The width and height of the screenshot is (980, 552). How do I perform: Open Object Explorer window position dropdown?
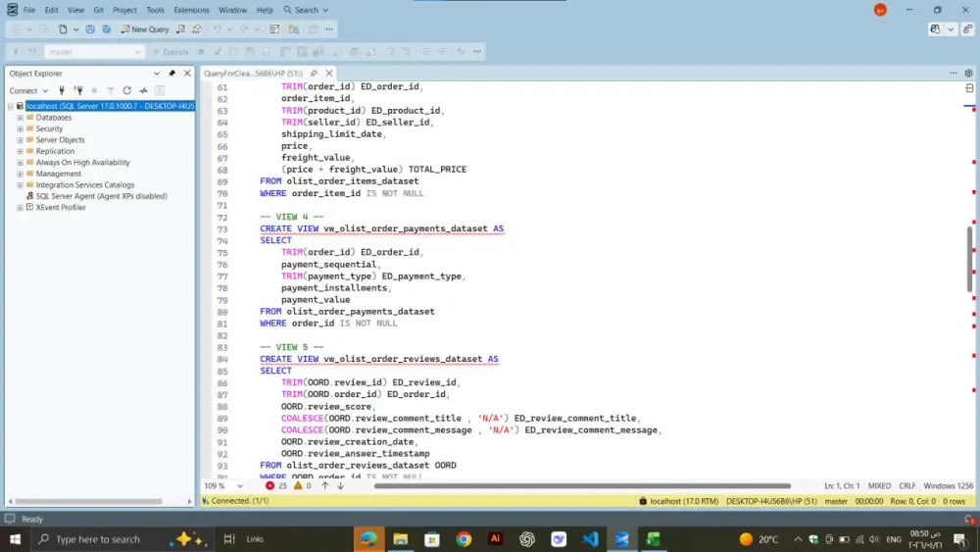(x=156, y=74)
